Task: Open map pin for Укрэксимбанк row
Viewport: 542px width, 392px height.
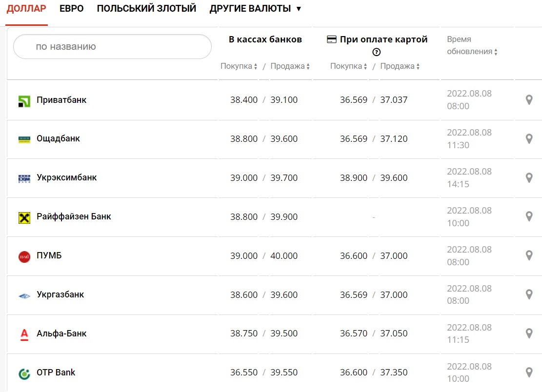Action: point(529,178)
